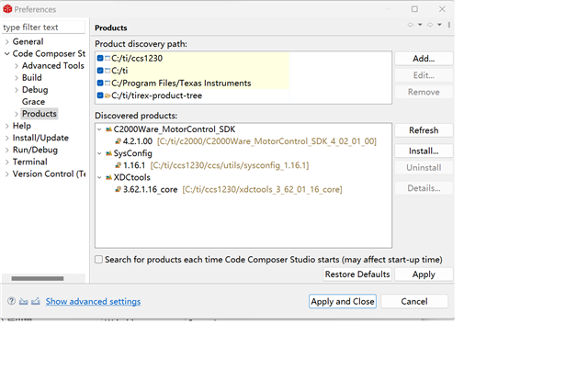Image resolution: width=588 pixels, height=391 pixels.
Task: Click the C2000Ware_MotorControl_SDK product icon
Action: click(x=108, y=129)
